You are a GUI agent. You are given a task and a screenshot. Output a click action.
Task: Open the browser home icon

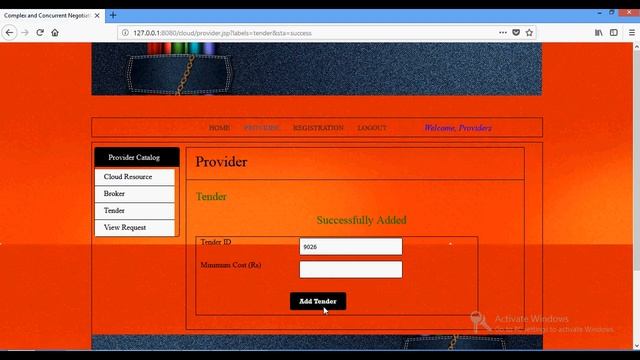[x=55, y=33]
